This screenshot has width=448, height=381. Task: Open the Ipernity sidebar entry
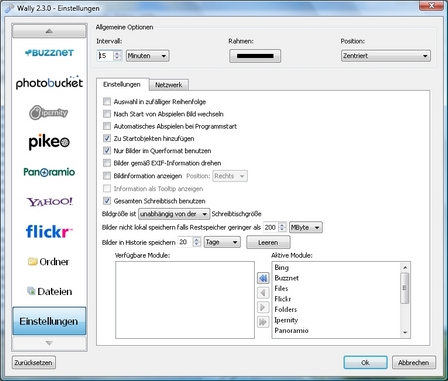(49, 113)
